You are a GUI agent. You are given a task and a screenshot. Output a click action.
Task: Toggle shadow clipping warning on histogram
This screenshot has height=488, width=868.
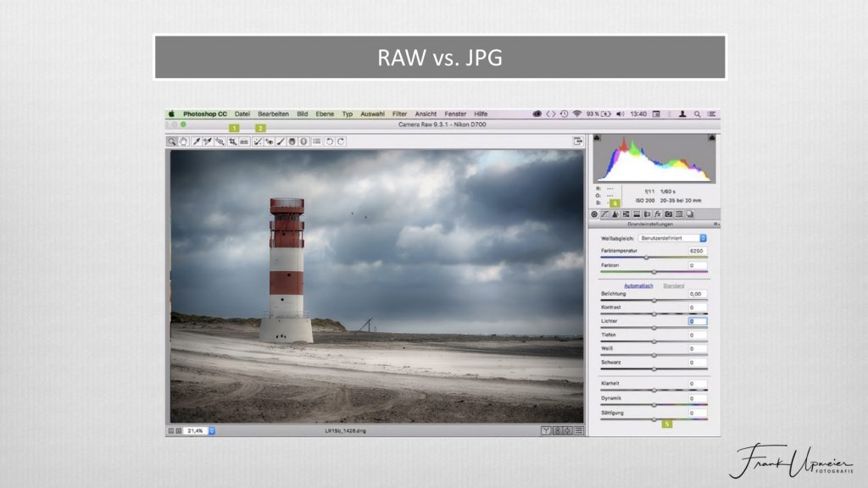pyautogui.click(x=598, y=138)
